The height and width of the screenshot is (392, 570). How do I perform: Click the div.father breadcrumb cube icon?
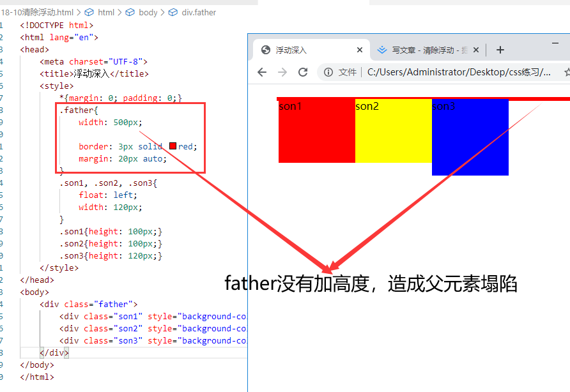coord(173,12)
